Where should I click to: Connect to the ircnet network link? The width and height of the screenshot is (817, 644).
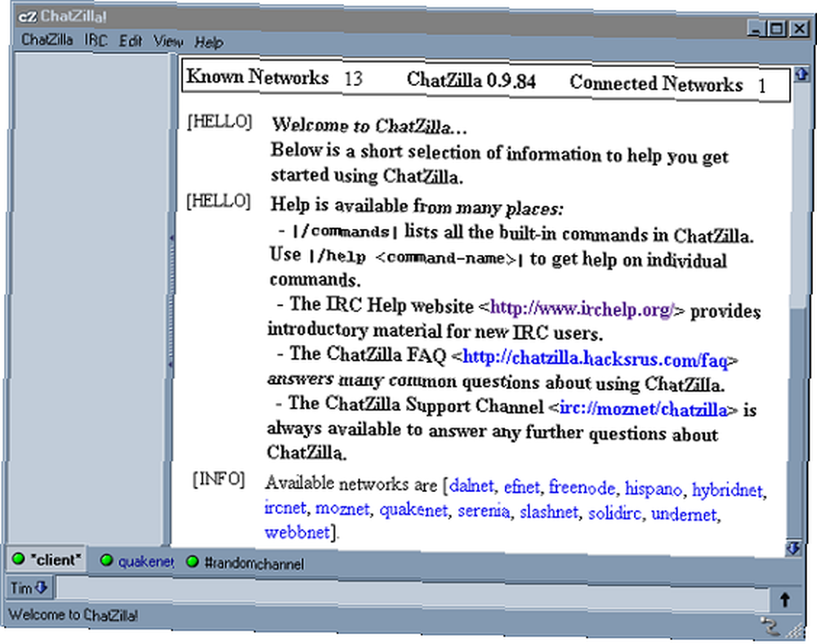tap(285, 507)
